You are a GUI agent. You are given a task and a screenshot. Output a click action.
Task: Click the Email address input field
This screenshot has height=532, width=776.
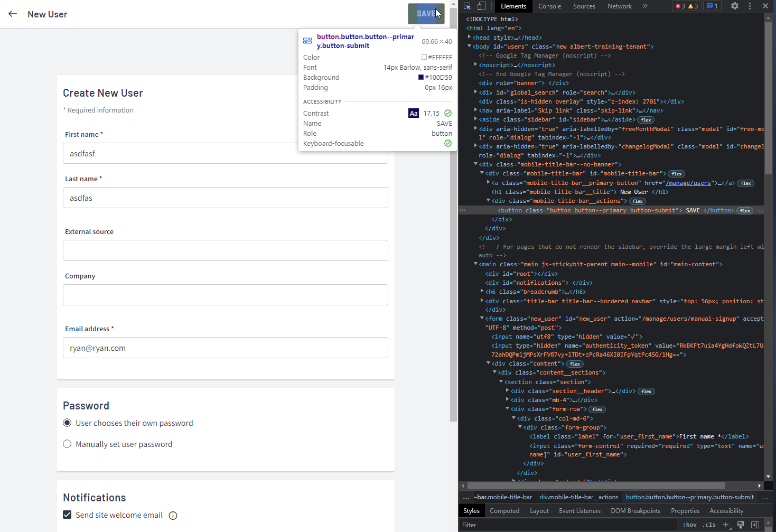[x=226, y=348]
